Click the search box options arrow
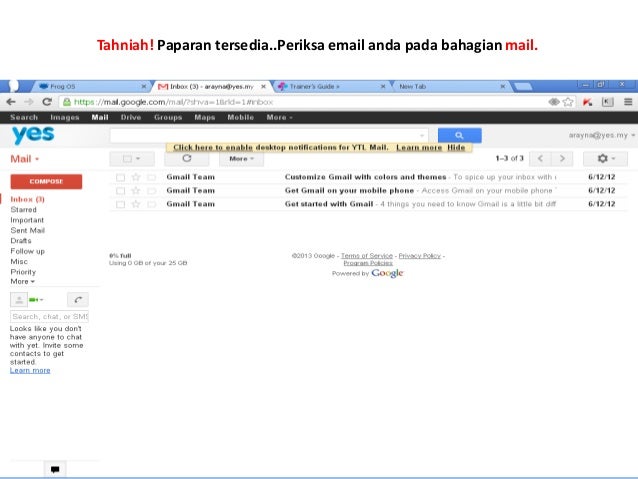The width and height of the screenshot is (638, 479). click(x=422, y=136)
